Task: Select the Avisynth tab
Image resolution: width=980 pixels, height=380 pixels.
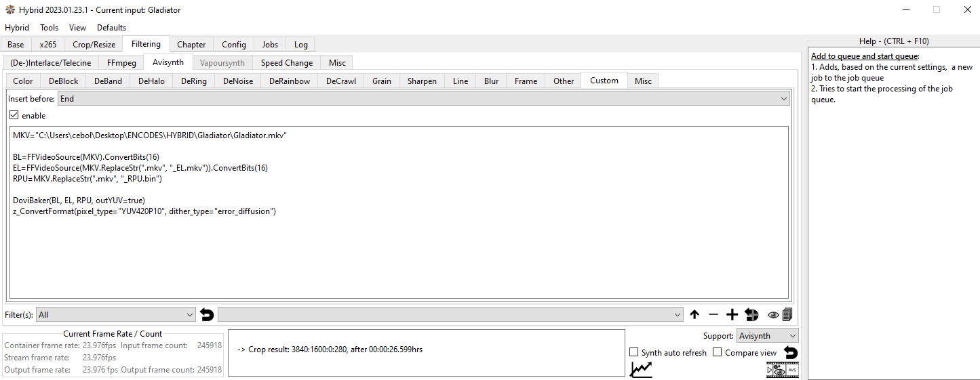Action: pos(168,62)
